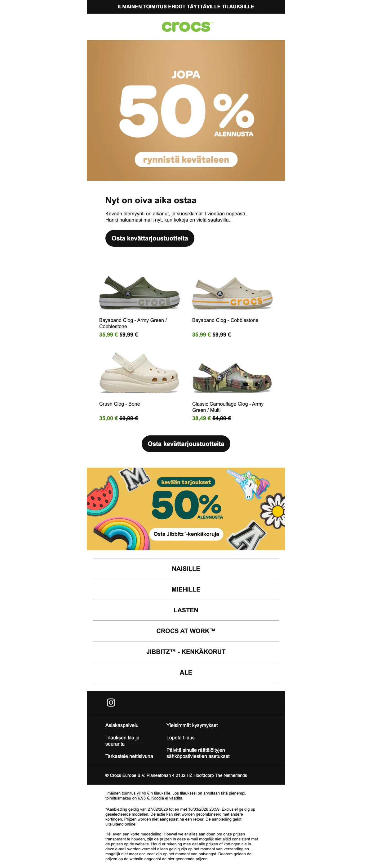The image size is (372, 868).
Task: Open the Asiakaspalvelu footer link
Action: 122,725
